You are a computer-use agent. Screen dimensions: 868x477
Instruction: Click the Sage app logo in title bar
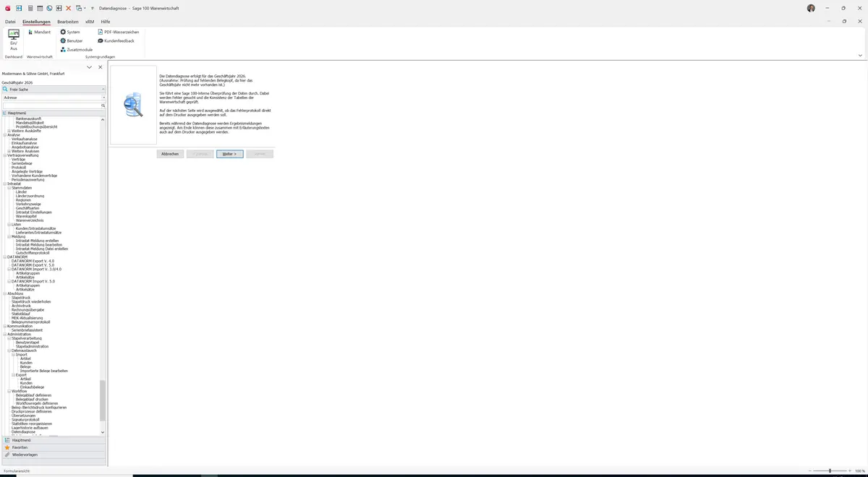point(7,8)
